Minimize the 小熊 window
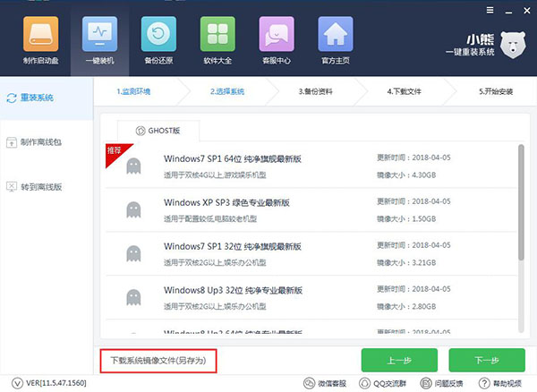Image resolution: width=537 pixels, height=392 pixels. pos(508,12)
